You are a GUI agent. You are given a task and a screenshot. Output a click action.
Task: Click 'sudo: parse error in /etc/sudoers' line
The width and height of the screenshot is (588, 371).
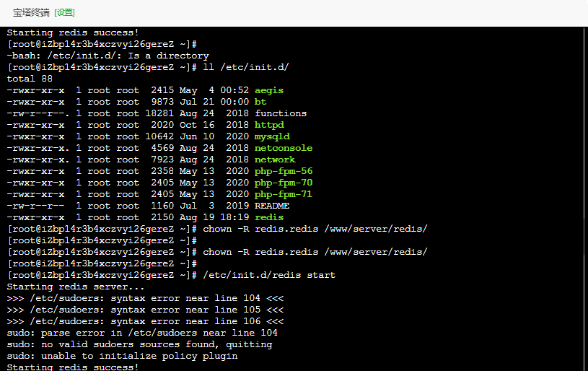point(142,333)
